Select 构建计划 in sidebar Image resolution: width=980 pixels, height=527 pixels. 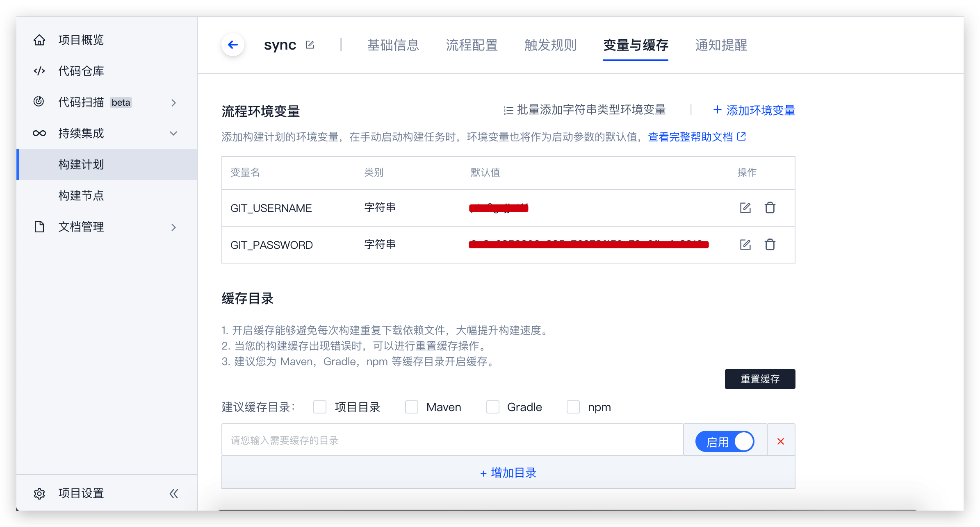click(x=107, y=164)
